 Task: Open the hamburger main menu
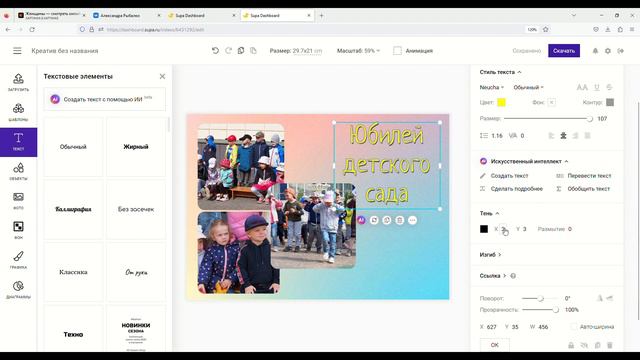click(17, 51)
